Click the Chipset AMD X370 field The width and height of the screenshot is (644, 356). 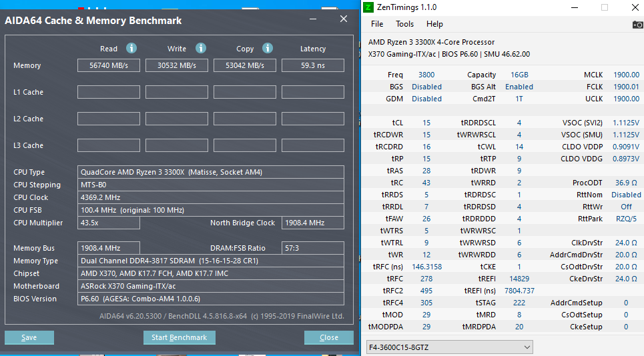coord(211,273)
